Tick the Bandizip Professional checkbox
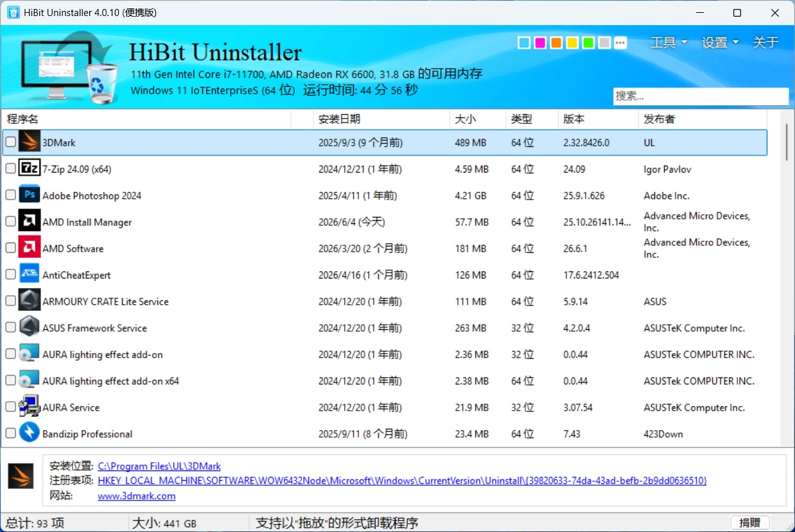 (10, 433)
